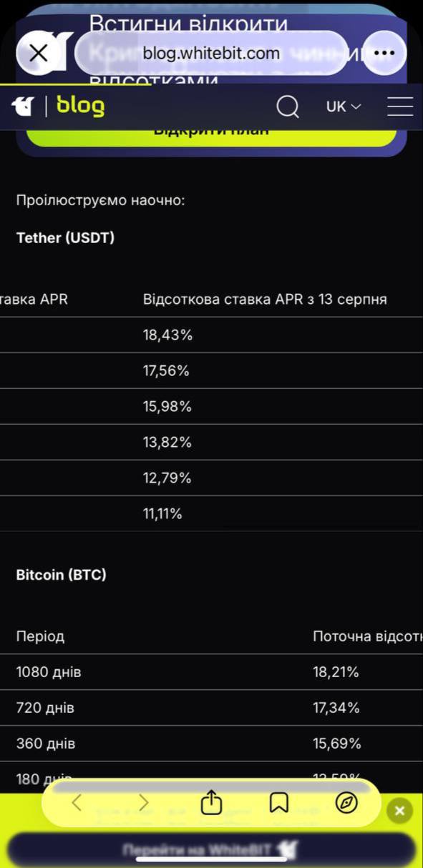
Task: Open the search magnifier icon
Action: coord(288,107)
